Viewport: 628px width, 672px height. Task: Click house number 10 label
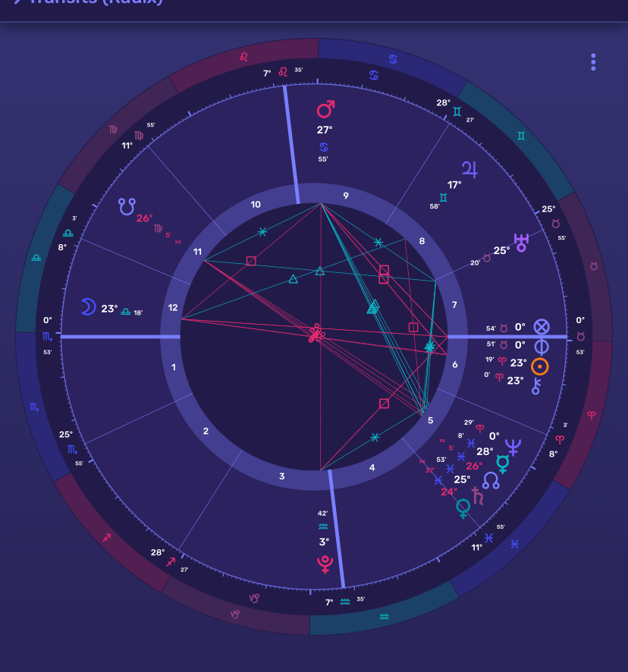point(256,205)
